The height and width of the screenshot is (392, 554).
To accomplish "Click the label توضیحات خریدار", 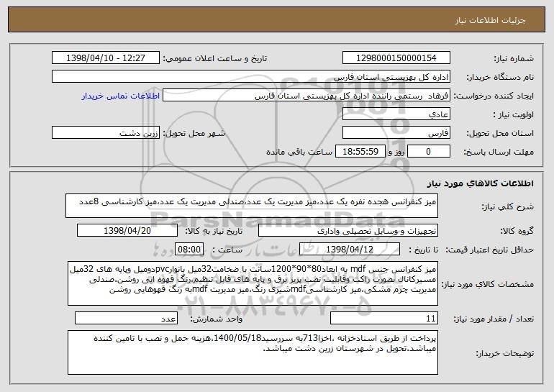I will tap(504, 352).
